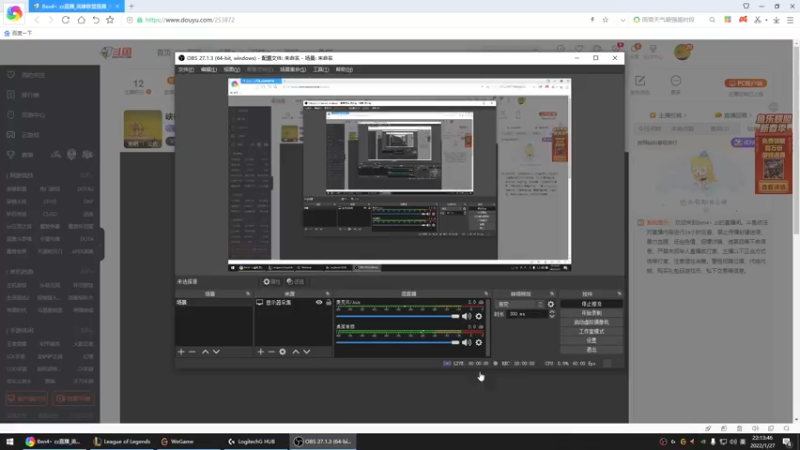Remove the selected source in Sources panel

click(x=271, y=352)
